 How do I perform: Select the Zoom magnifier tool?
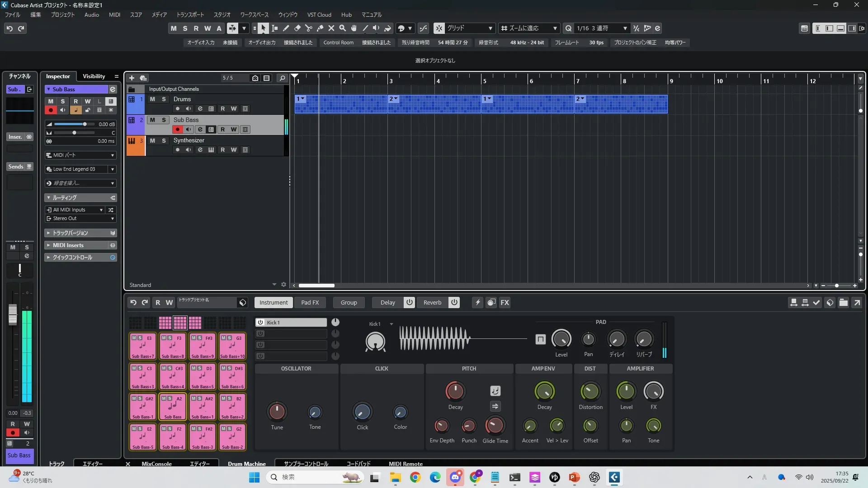point(343,28)
